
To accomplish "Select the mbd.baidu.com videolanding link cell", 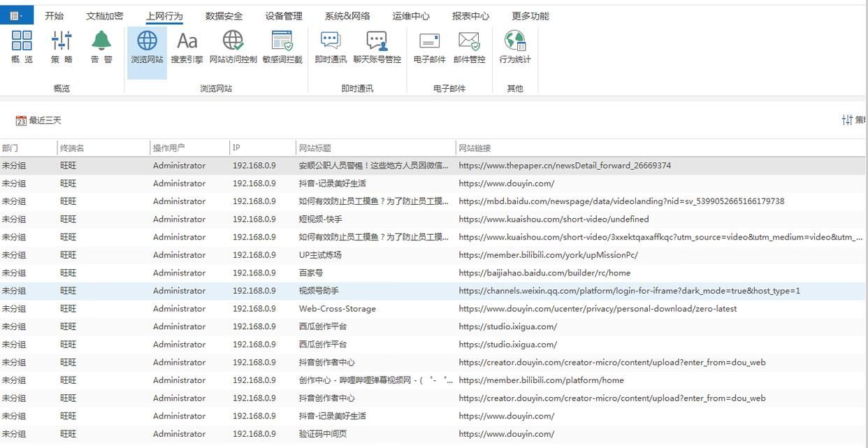I will [x=621, y=201].
